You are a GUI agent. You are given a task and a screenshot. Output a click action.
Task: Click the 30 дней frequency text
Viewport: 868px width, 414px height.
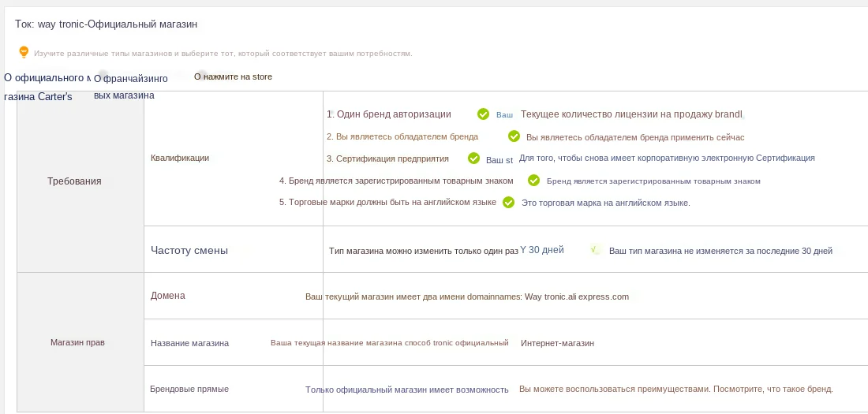542,250
